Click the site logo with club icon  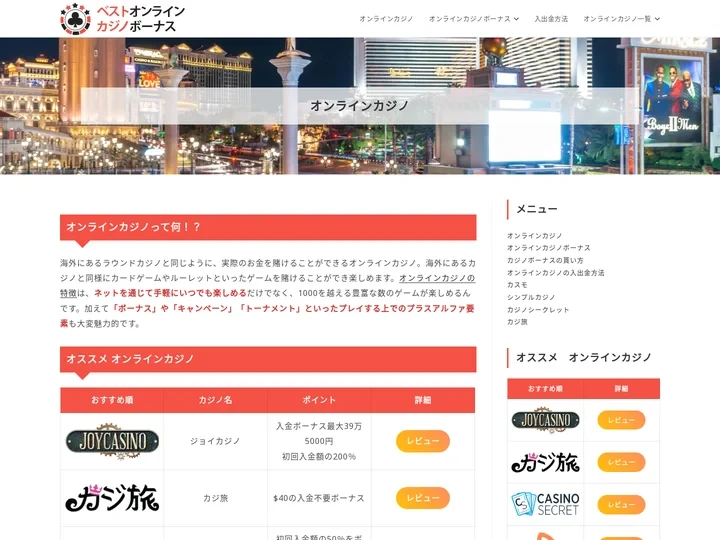coord(123,19)
